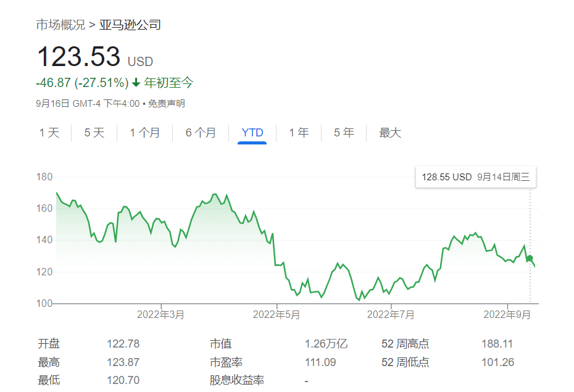Click the 52 周高点 label
Viewport: 574px width, 392px height.
[x=406, y=344]
